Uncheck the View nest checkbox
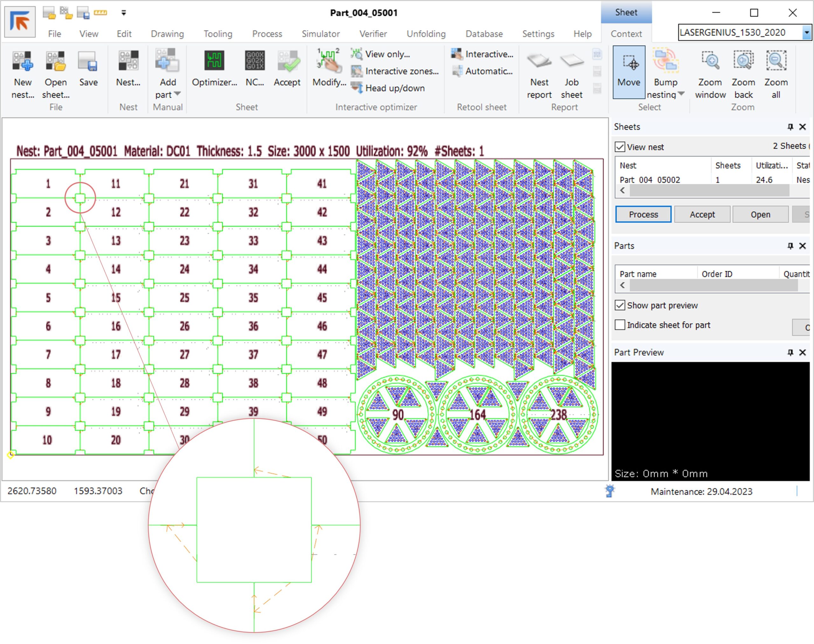Image resolution: width=814 pixels, height=644 pixels. pyautogui.click(x=620, y=147)
